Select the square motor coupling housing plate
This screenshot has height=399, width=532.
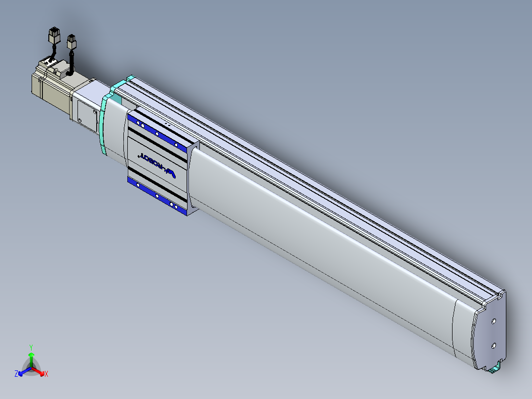[87, 116]
